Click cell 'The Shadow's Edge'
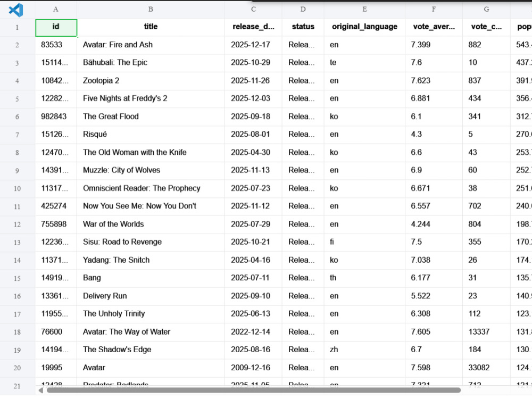Screen dimensions: 532x399 (151, 350)
